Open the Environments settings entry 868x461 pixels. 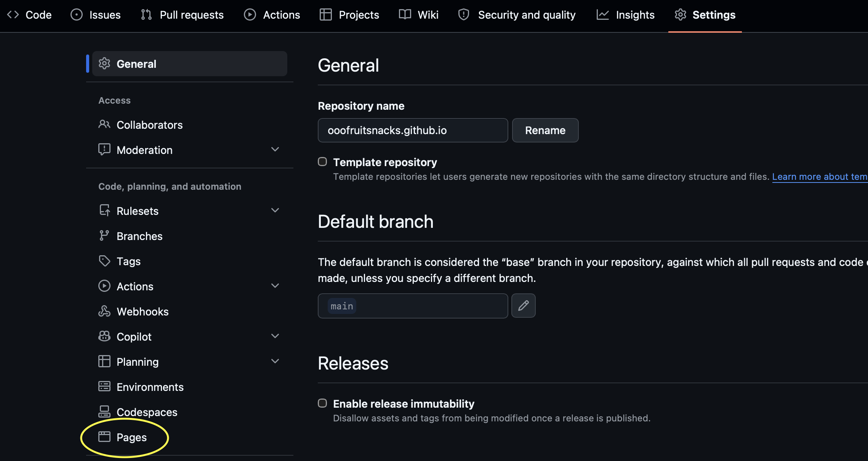click(x=190, y=387)
